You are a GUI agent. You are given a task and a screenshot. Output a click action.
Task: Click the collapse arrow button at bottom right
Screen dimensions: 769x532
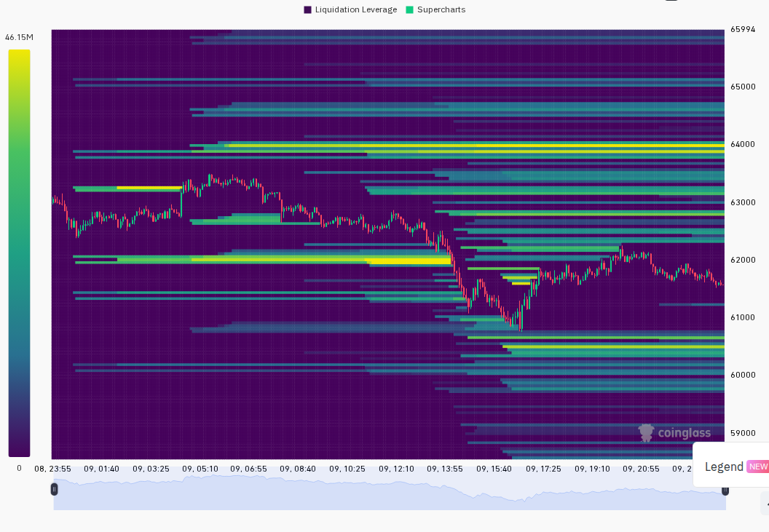(765, 504)
